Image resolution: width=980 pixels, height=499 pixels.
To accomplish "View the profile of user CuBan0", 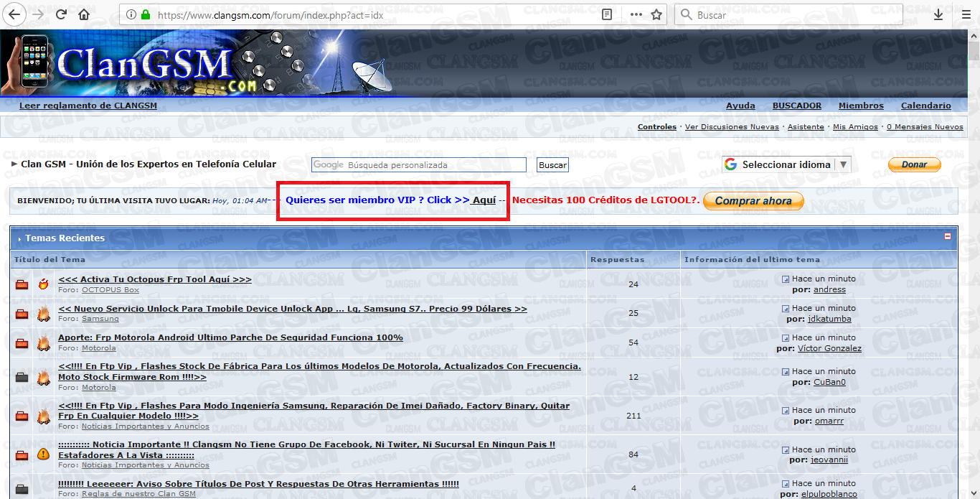I will pyautogui.click(x=829, y=382).
